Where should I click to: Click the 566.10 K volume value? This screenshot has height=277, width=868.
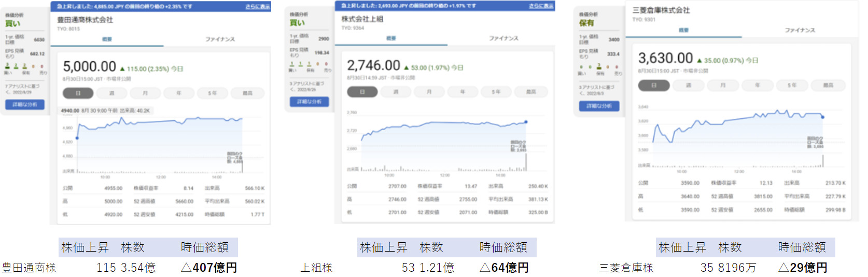255,188
